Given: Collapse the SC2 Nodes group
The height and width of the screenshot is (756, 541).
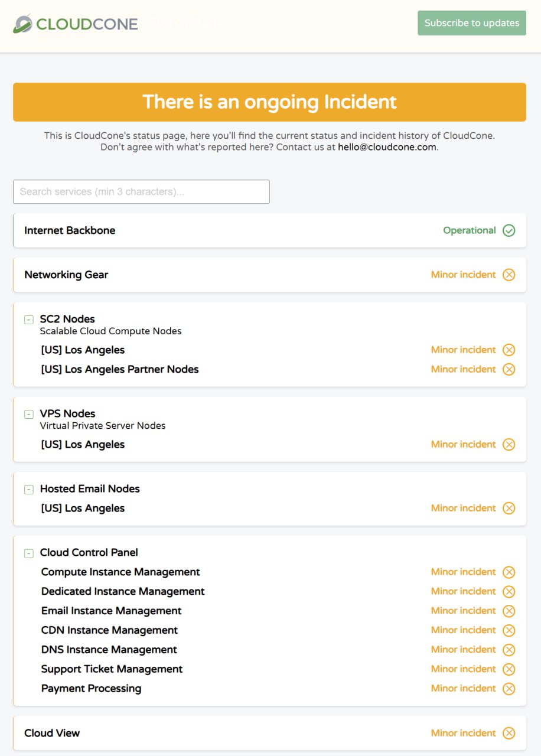Looking at the screenshot, I should (x=28, y=320).
